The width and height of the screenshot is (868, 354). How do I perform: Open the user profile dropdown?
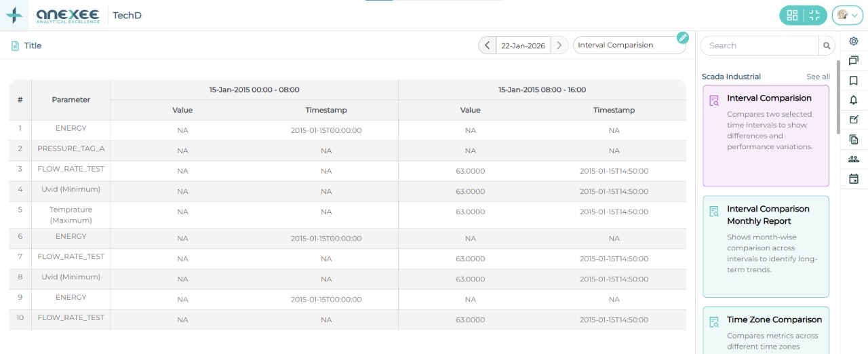pos(847,15)
